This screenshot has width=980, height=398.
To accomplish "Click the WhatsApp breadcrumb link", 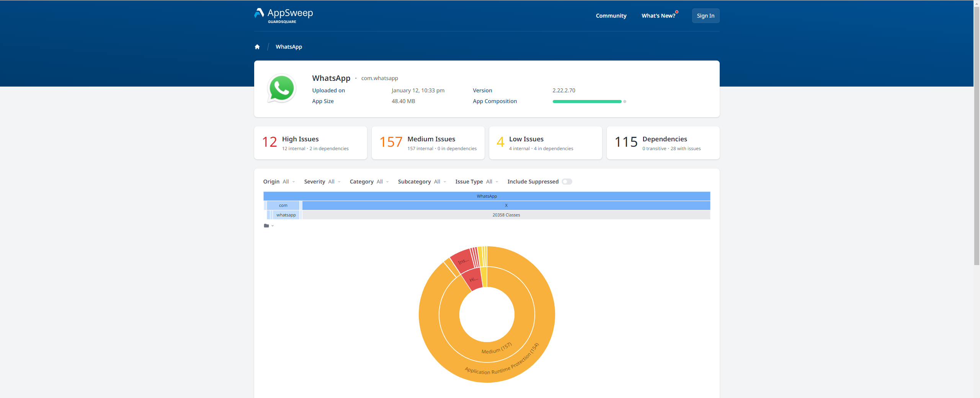I will (x=289, y=47).
